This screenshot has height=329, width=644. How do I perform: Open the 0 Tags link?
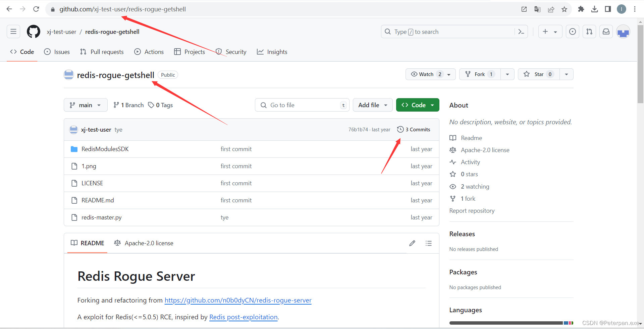point(161,105)
